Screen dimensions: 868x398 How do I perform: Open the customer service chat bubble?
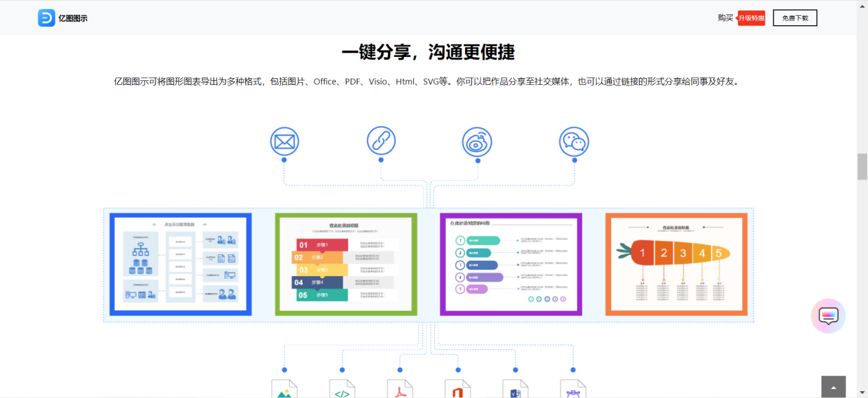tap(828, 316)
